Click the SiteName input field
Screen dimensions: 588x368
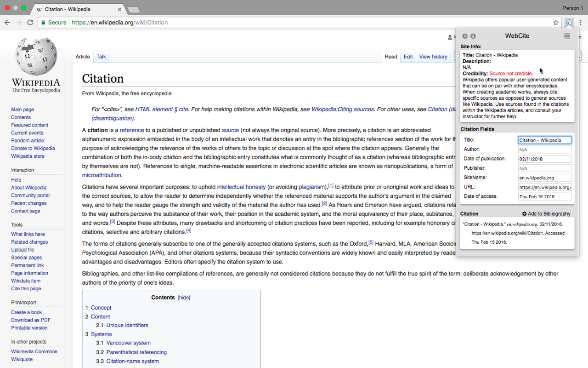tap(545, 178)
